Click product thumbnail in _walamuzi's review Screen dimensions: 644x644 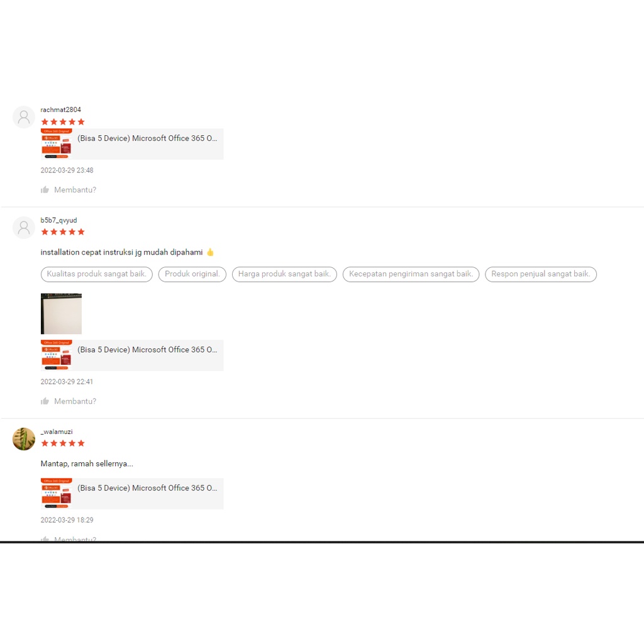57,494
